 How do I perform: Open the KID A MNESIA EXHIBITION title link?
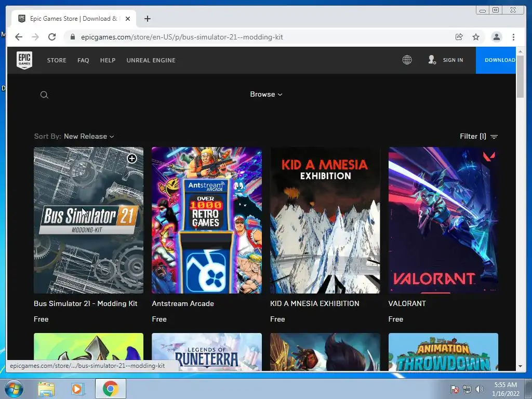(314, 303)
